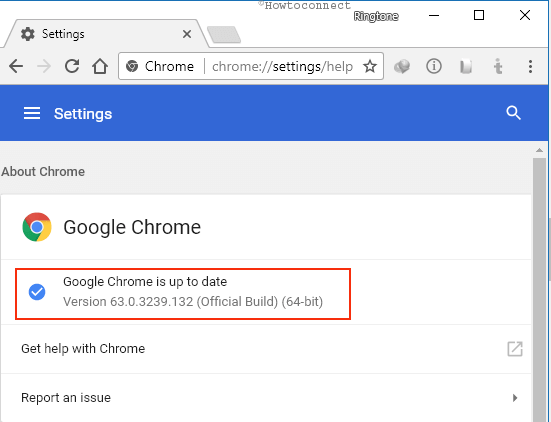Open Get help with Chrome
Image resolution: width=551 pixels, height=422 pixels.
coord(266,349)
